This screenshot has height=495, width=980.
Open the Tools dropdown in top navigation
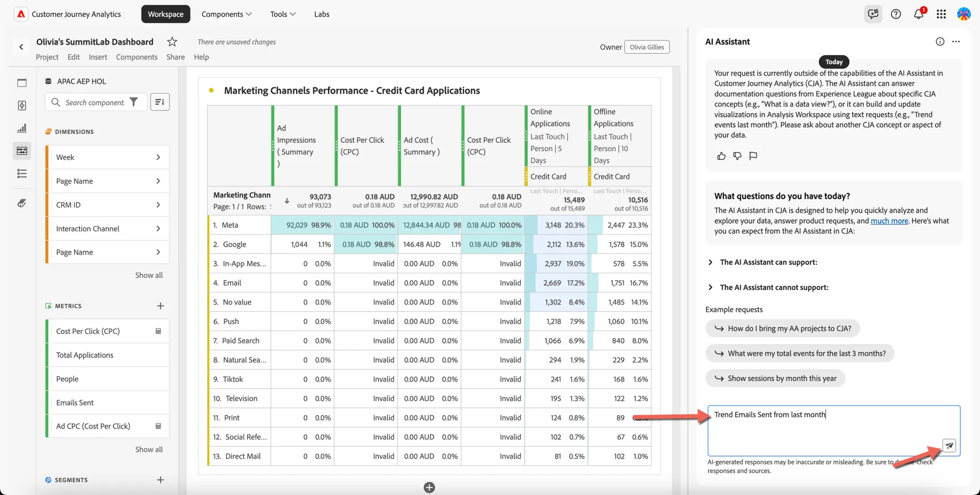[283, 14]
